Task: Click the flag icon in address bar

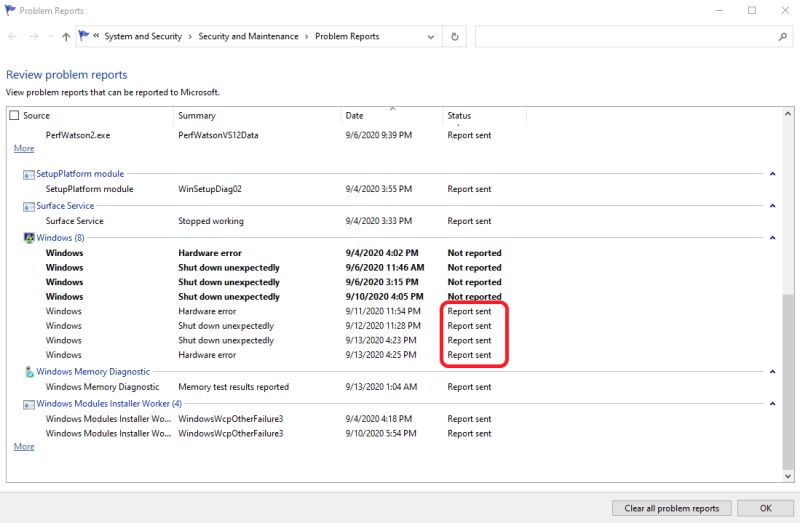Action: [84, 36]
